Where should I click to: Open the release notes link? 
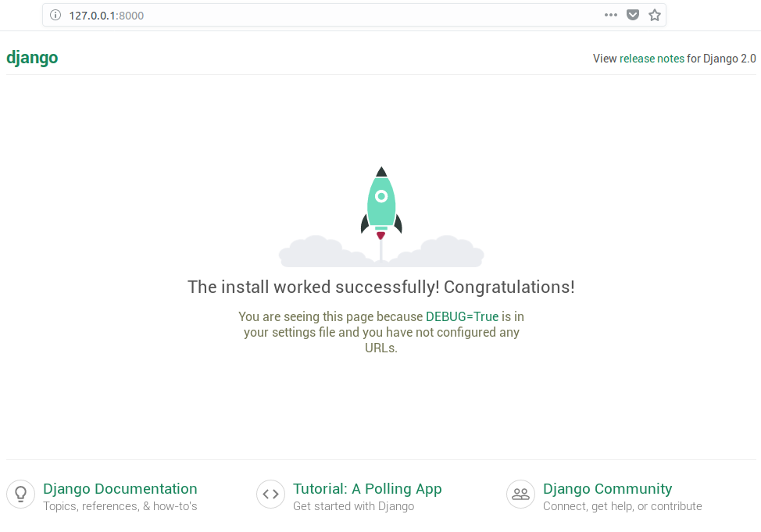click(652, 59)
